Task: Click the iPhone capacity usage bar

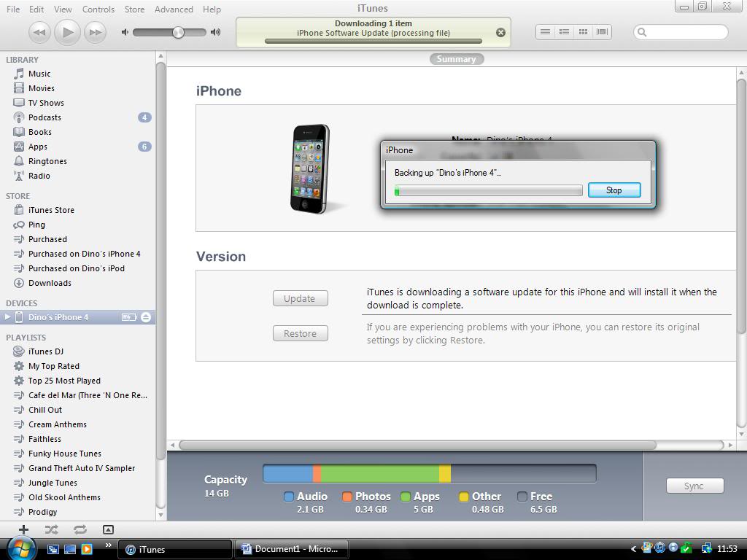Action: [429, 474]
